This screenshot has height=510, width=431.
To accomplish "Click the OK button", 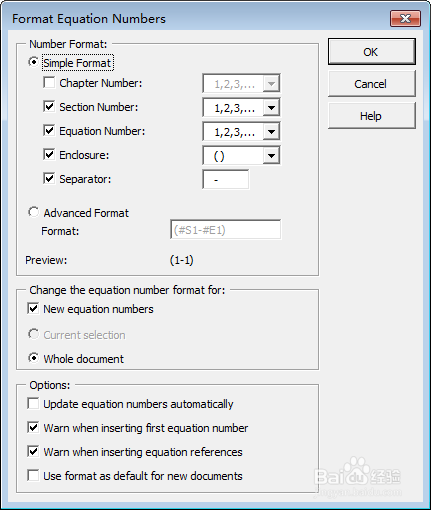I will tap(372, 52).
